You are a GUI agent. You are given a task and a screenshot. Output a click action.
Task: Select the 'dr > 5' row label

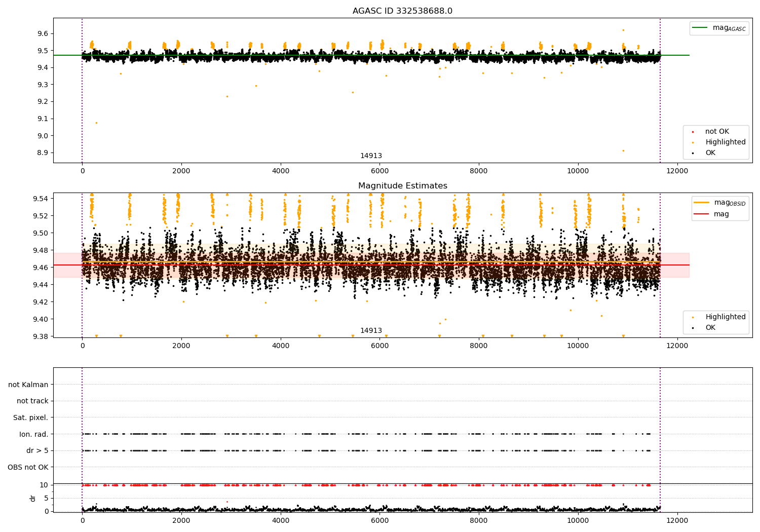click(37, 450)
